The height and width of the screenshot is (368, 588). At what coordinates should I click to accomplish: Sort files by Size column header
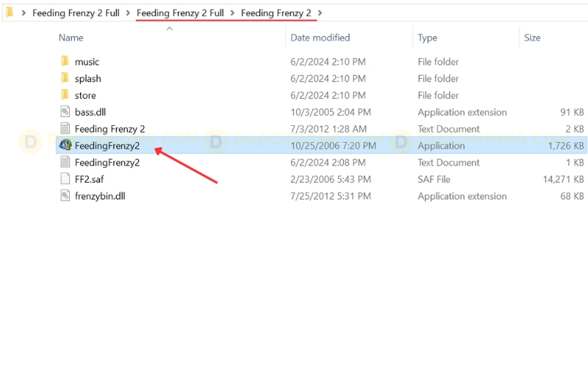tap(532, 38)
